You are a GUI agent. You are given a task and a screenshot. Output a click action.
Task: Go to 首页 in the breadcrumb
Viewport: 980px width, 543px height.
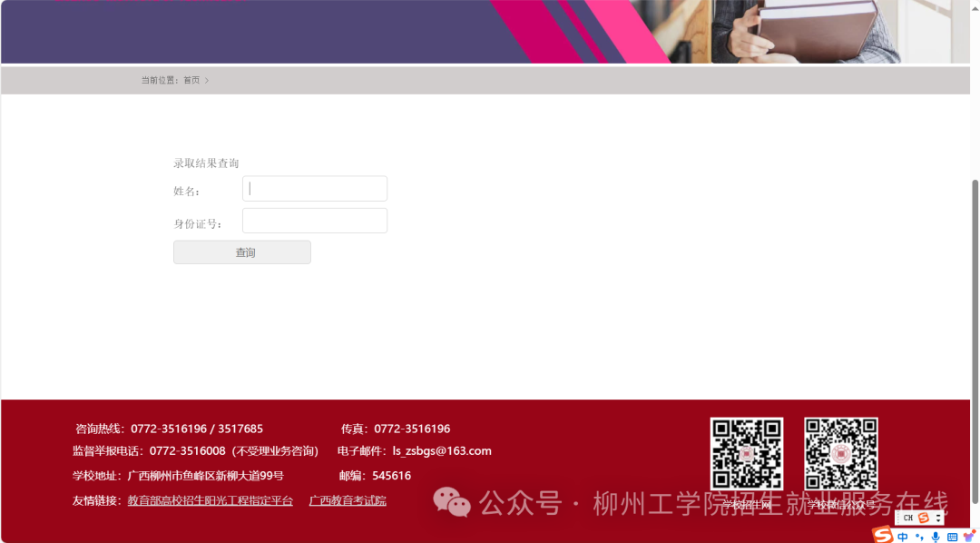tap(191, 80)
